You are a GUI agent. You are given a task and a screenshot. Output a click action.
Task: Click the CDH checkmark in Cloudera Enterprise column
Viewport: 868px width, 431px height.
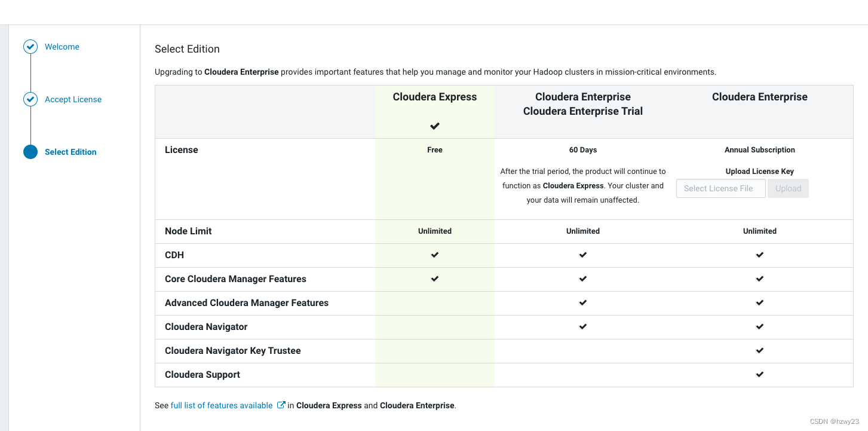tap(760, 255)
